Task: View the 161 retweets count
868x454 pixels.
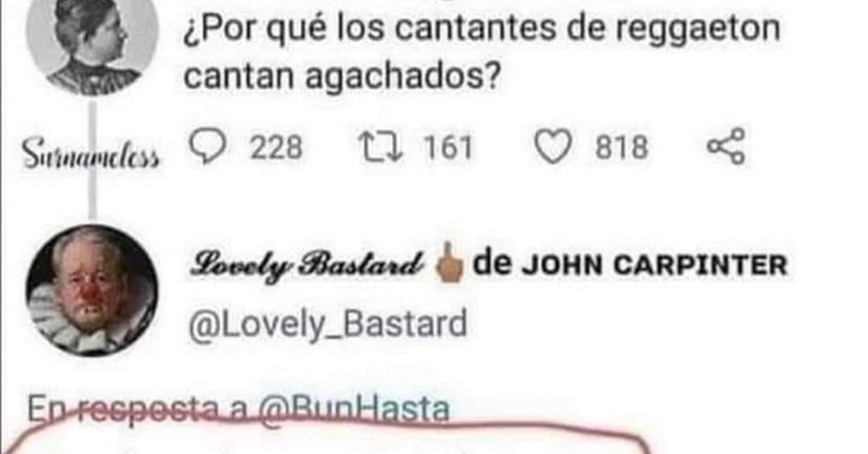Action: pos(448,147)
